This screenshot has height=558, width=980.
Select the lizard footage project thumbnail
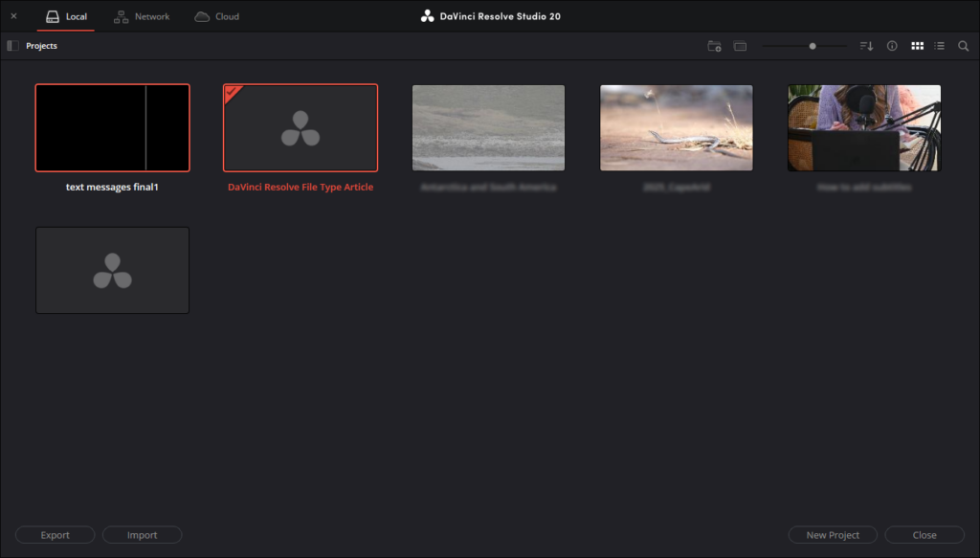677,127
